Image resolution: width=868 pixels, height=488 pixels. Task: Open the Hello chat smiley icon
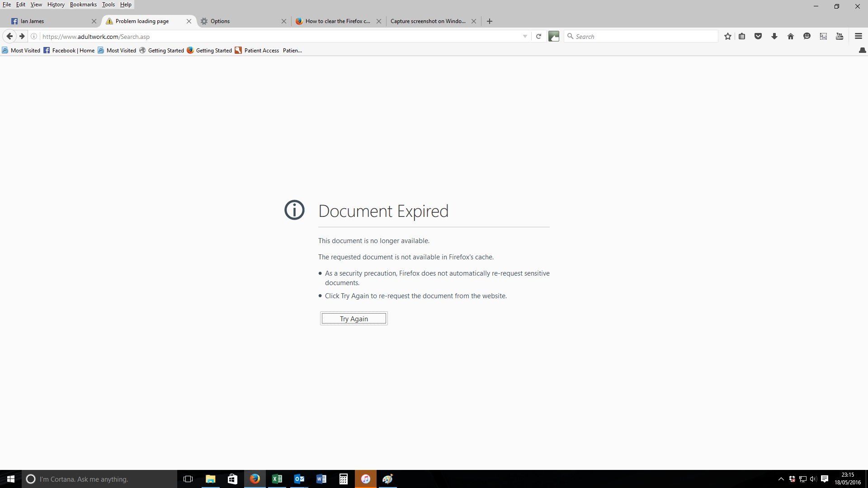click(807, 36)
